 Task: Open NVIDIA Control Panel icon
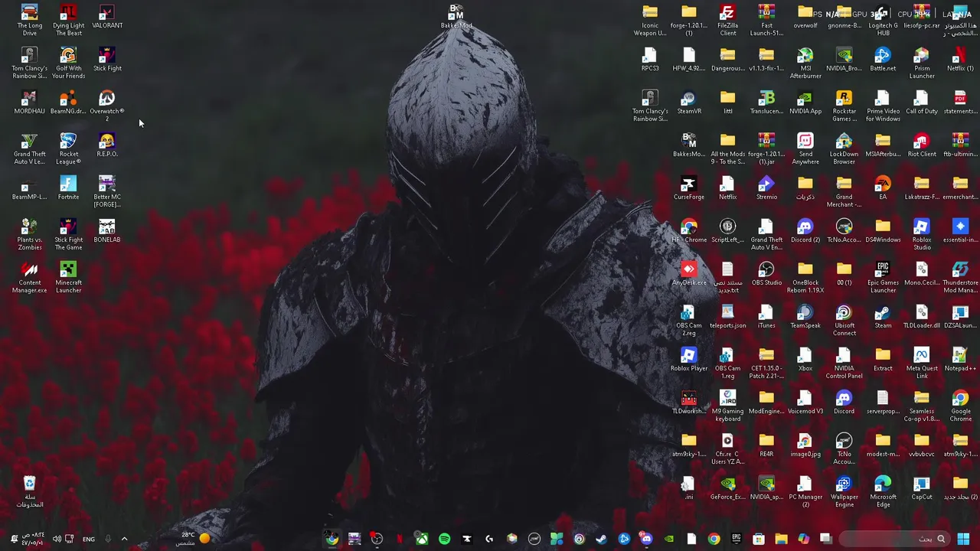pyautogui.click(x=844, y=363)
